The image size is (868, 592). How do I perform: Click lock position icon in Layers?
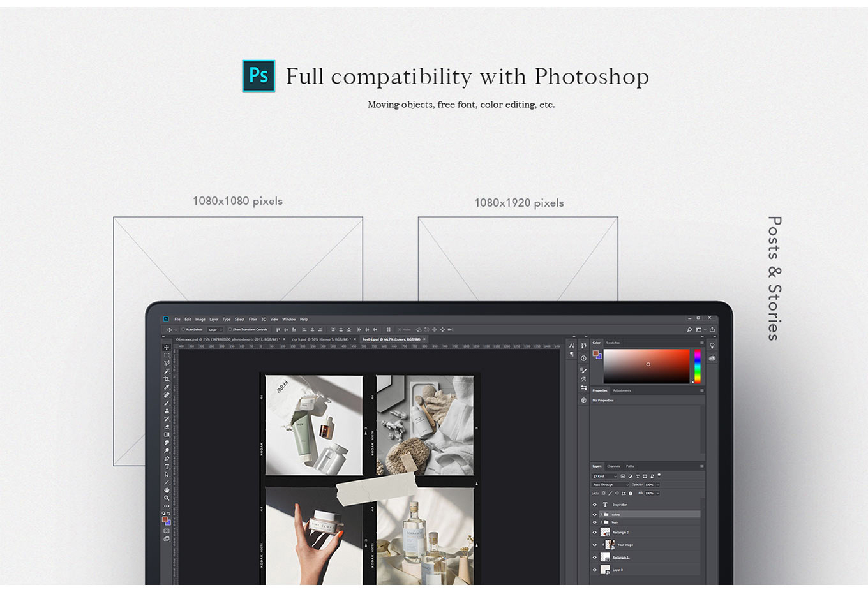(x=617, y=493)
